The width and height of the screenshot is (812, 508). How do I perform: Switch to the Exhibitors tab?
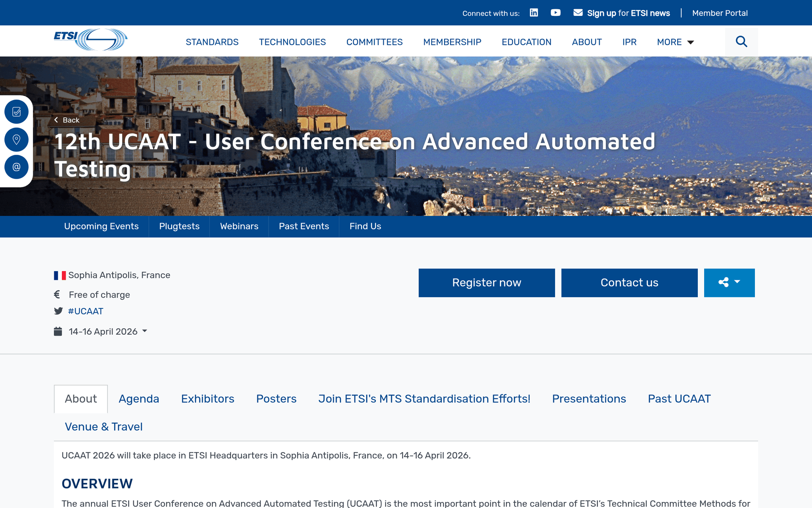coord(208,399)
